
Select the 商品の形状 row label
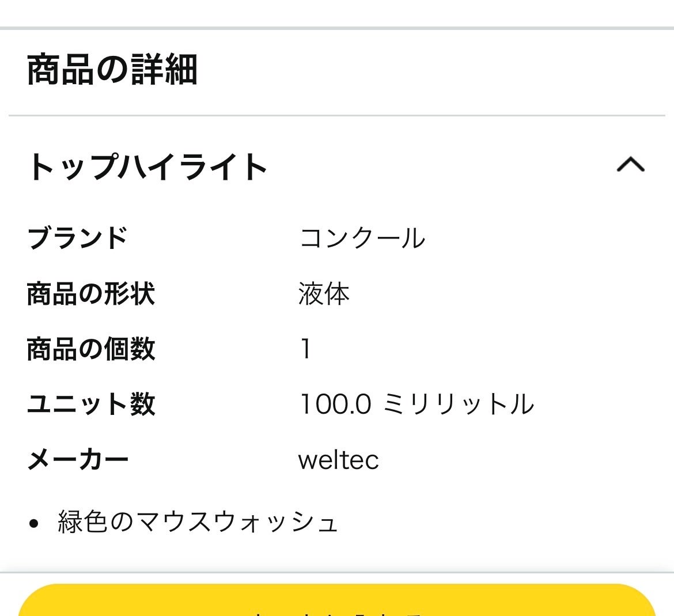(90, 294)
